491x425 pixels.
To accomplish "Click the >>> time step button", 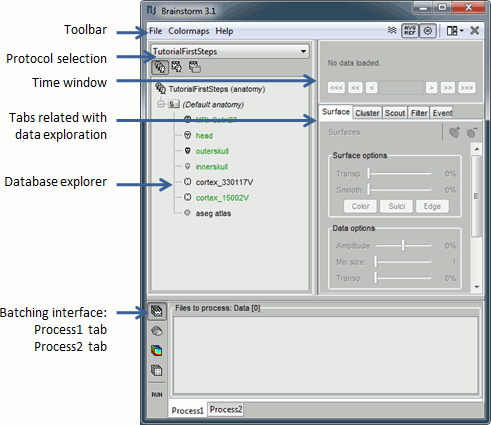I will [467, 88].
